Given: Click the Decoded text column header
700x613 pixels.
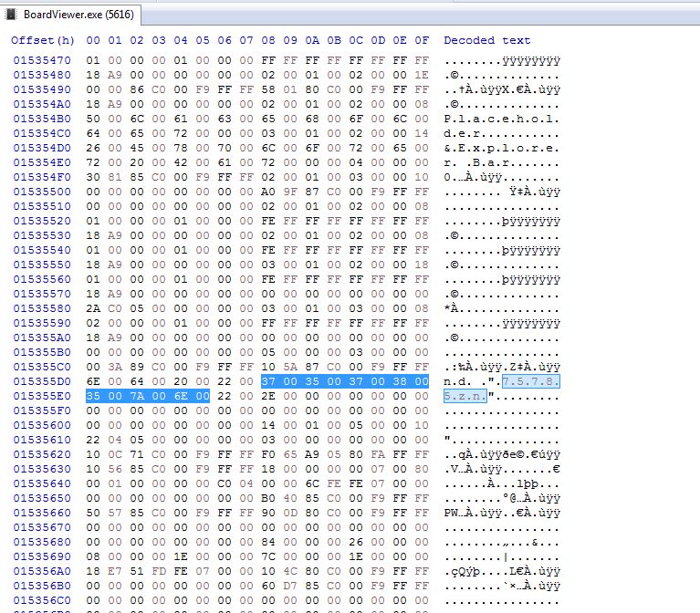Looking at the screenshot, I should click(x=487, y=40).
